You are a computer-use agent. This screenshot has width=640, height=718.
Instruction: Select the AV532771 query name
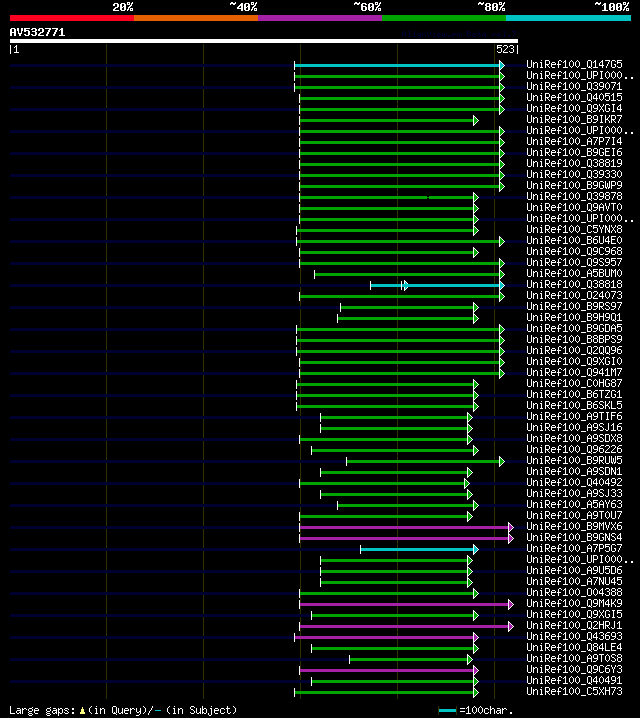point(38,33)
